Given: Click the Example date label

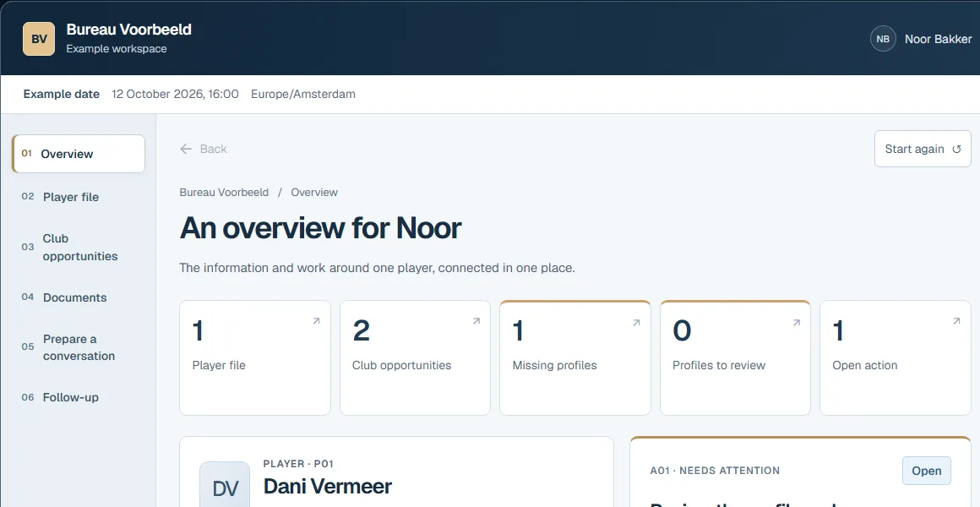Looking at the screenshot, I should (x=61, y=94).
